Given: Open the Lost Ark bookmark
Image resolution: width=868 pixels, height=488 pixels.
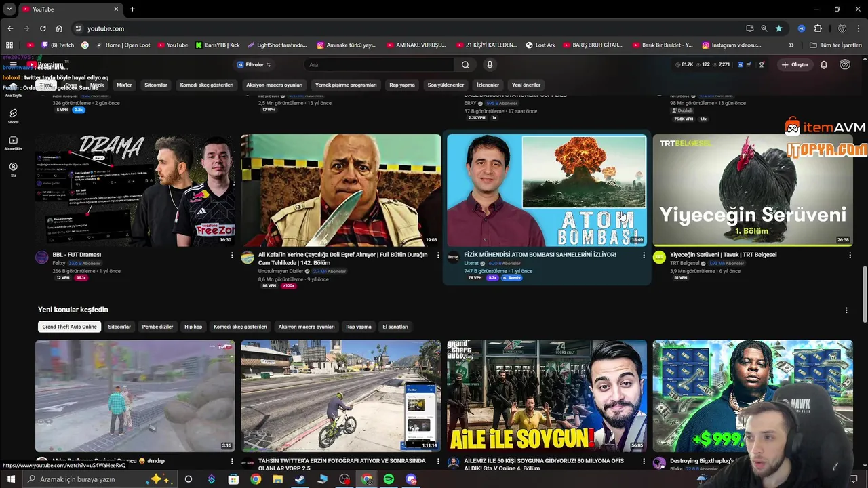Looking at the screenshot, I should tap(540, 45).
